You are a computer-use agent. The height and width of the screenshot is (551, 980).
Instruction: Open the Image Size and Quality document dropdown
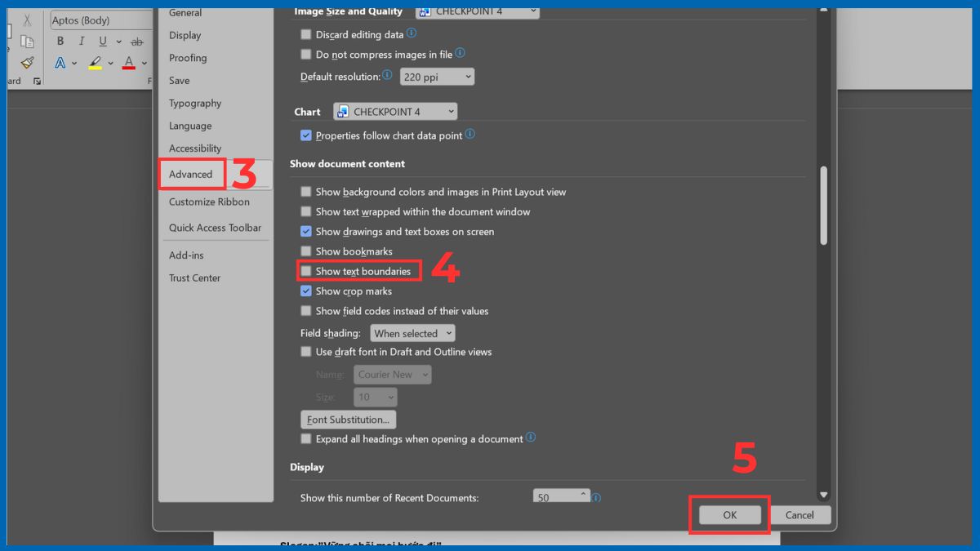478,11
